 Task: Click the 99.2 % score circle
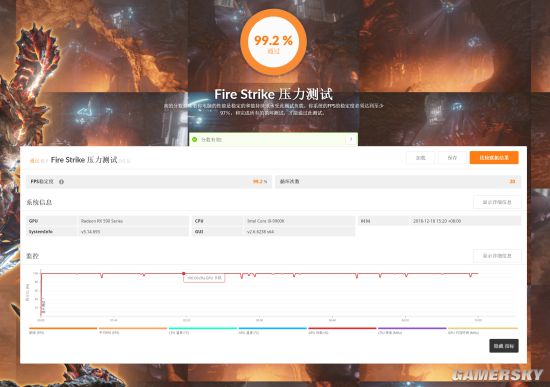[273, 42]
